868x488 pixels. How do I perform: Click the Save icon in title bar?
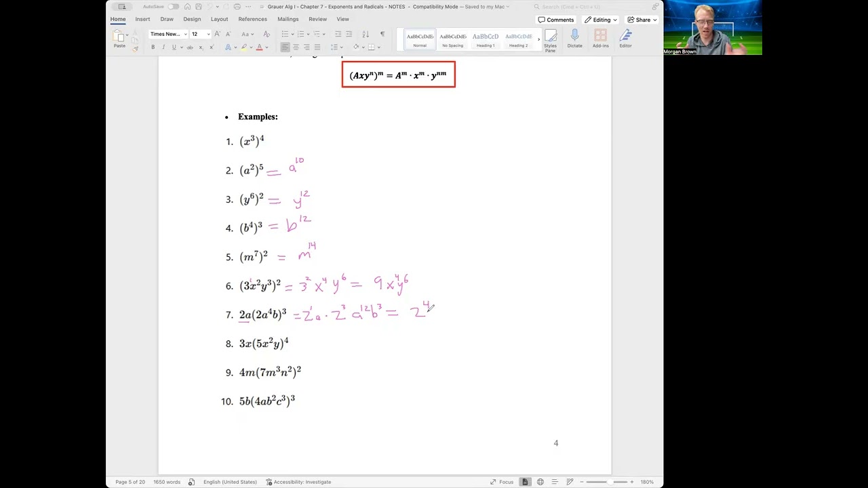197,7
